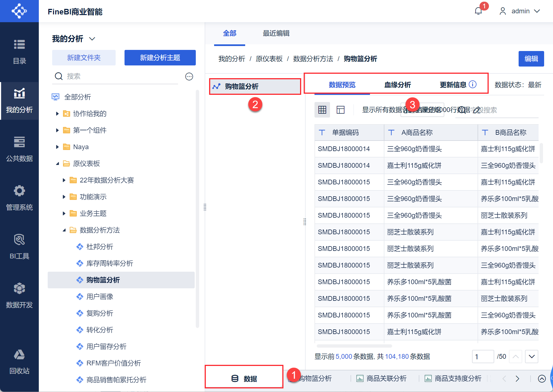This screenshot has height=392, width=553.
Task: Switch to the grid table view
Action: point(322,110)
